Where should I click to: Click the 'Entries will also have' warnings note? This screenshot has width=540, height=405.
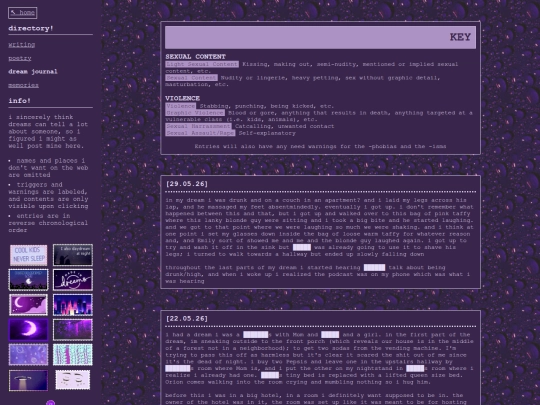pyautogui.click(x=320, y=146)
